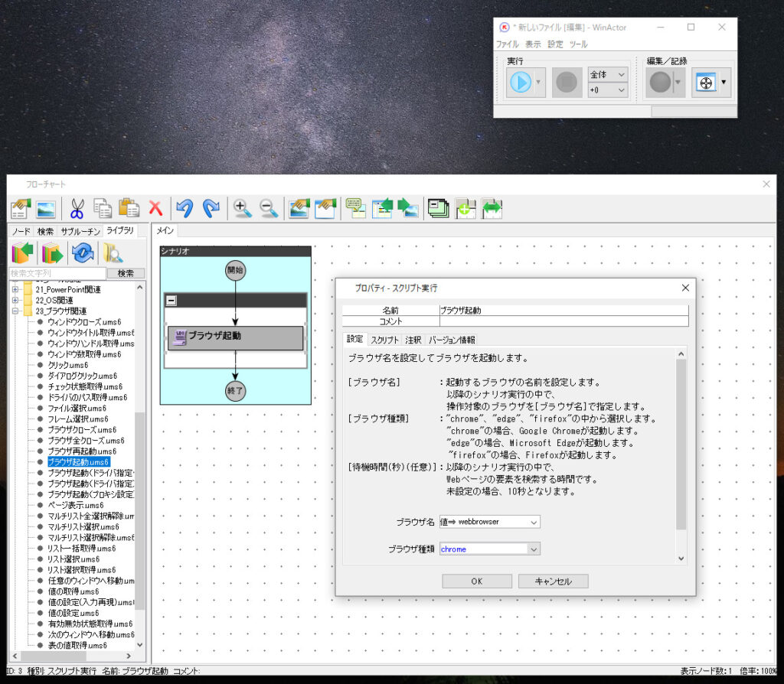The height and width of the screenshot is (684, 784).
Task: Open the chrome browser type dropdown
Action: pos(534,549)
